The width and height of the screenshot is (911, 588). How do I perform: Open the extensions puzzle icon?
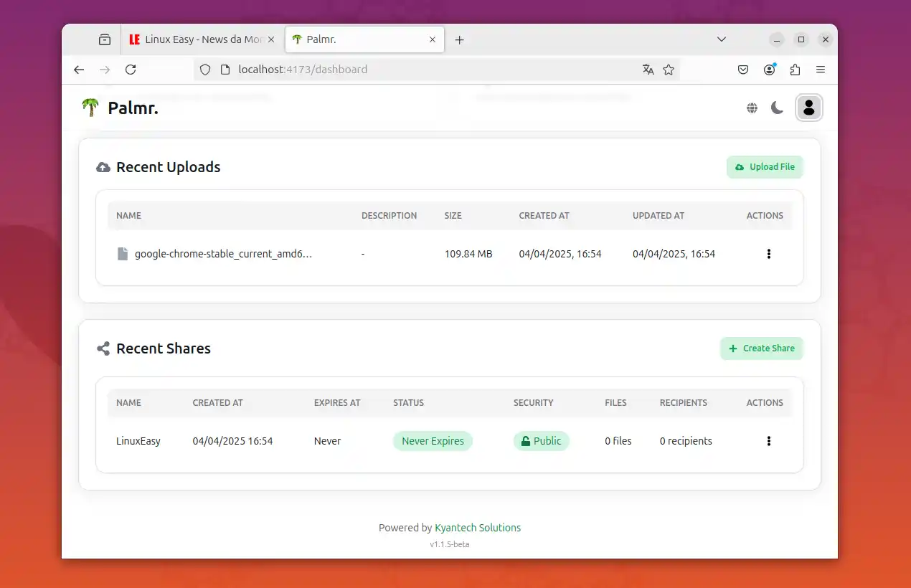(795, 70)
